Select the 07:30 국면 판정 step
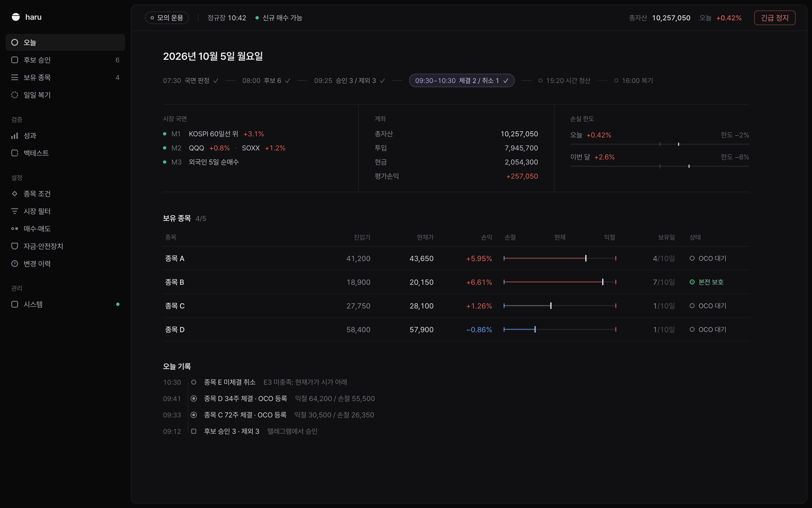The width and height of the screenshot is (812, 508). pyautogui.click(x=191, y=81)
